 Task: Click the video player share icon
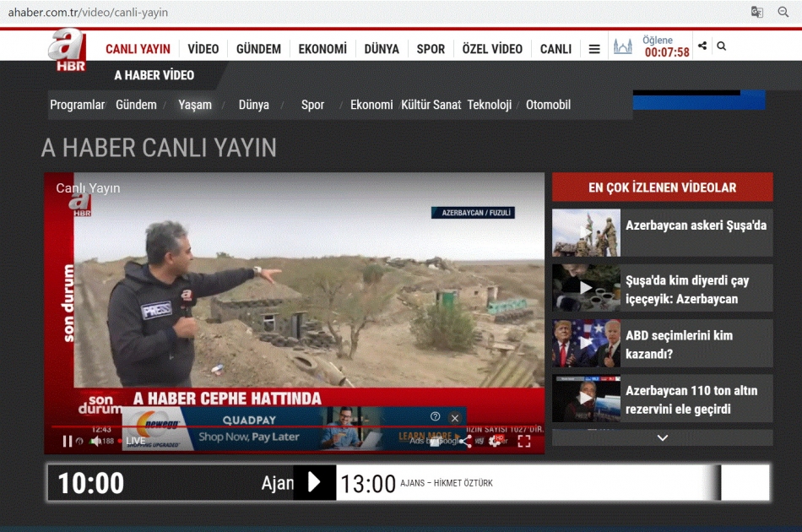(465, 441)
